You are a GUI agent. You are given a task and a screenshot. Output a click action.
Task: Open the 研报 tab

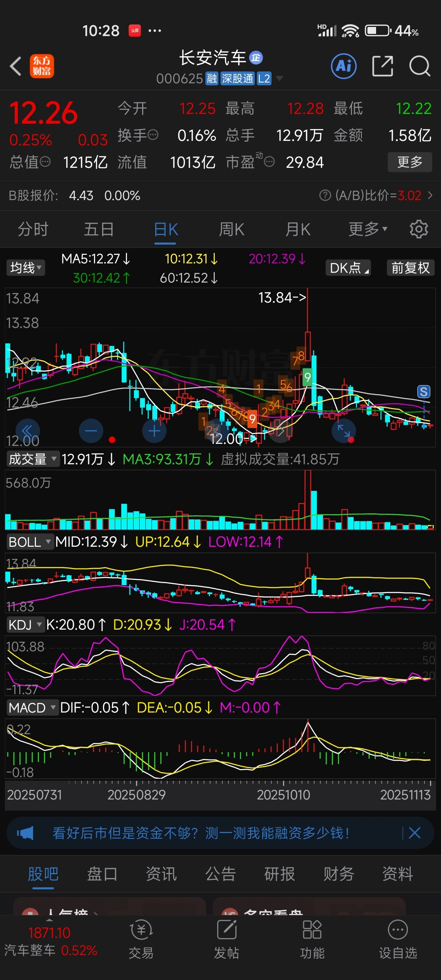pyautogui.click(x=280, y=874)
